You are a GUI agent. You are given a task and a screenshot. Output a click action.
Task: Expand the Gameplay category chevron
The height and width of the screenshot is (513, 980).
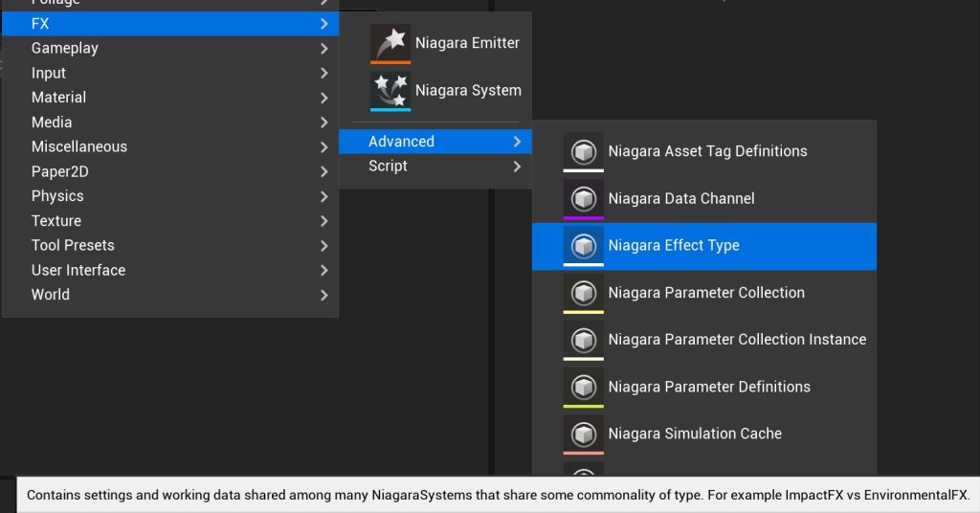pyautogui.click(x=323, y=48)
